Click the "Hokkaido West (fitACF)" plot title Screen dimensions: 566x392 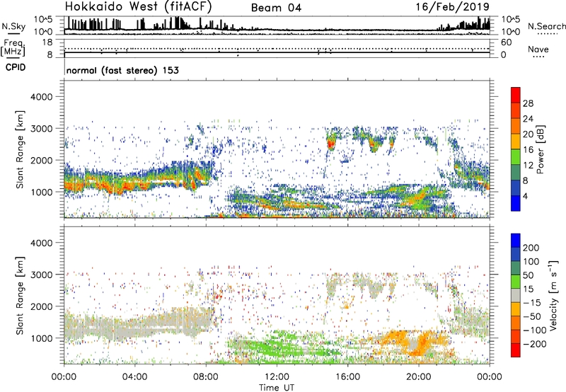(x=138, y=7)
